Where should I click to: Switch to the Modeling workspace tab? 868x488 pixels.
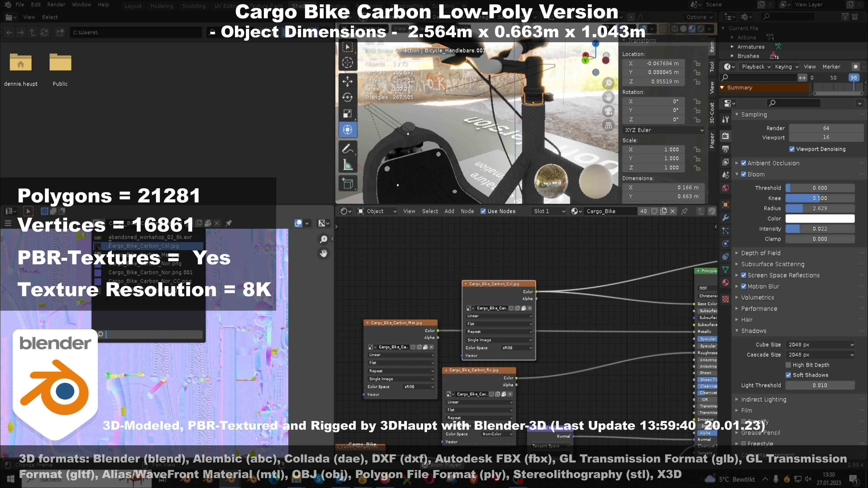(x=161, y=6)
